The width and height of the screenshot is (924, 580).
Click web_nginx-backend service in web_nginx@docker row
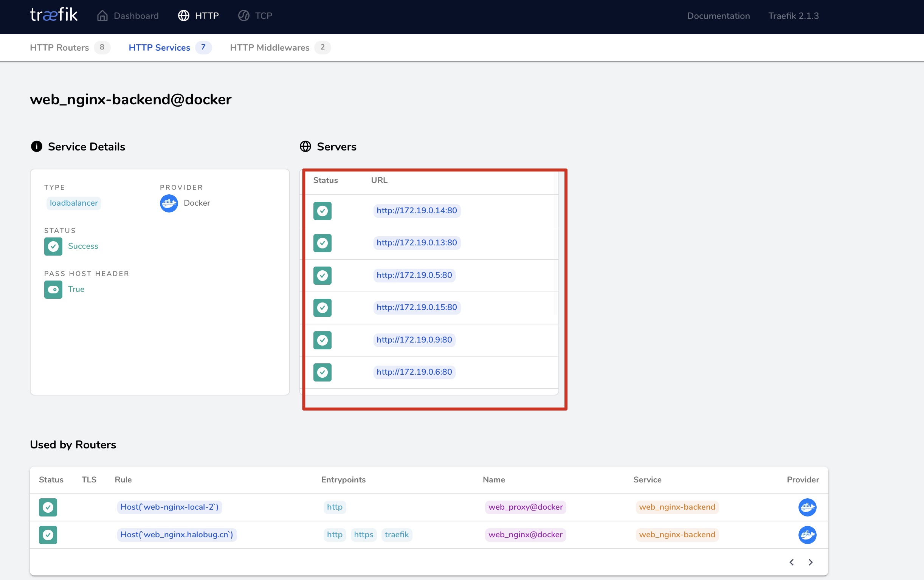677,535
